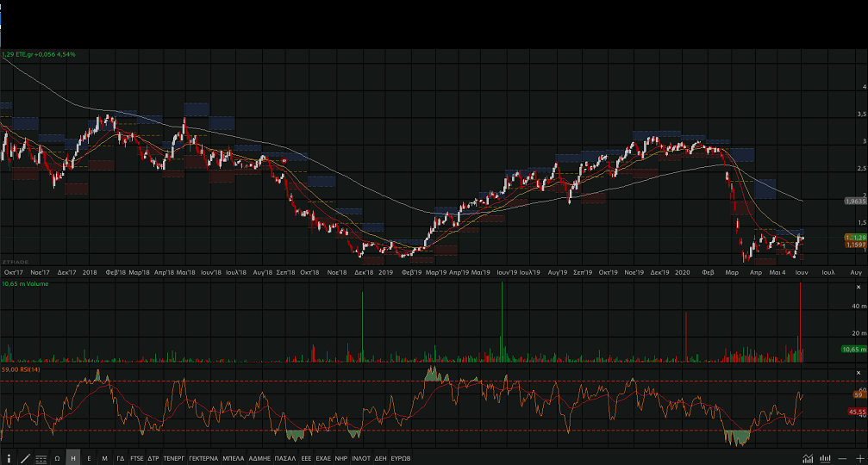The width and height of the screenshot is (868, 465).
Task: Open the indicators chart icon
Action: point(808,458)
